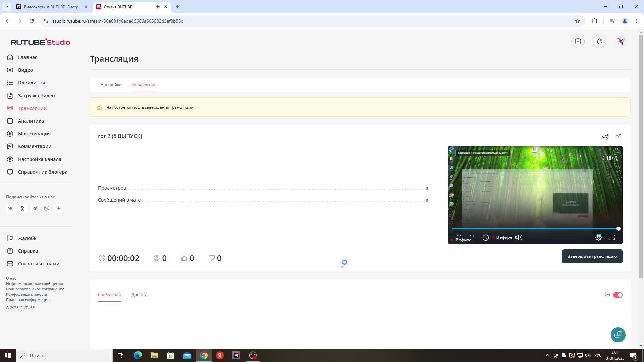This screenshot has width=644, height=362.
Task: Skip forward 10 seconds in player
Action: tap(485, 237)
